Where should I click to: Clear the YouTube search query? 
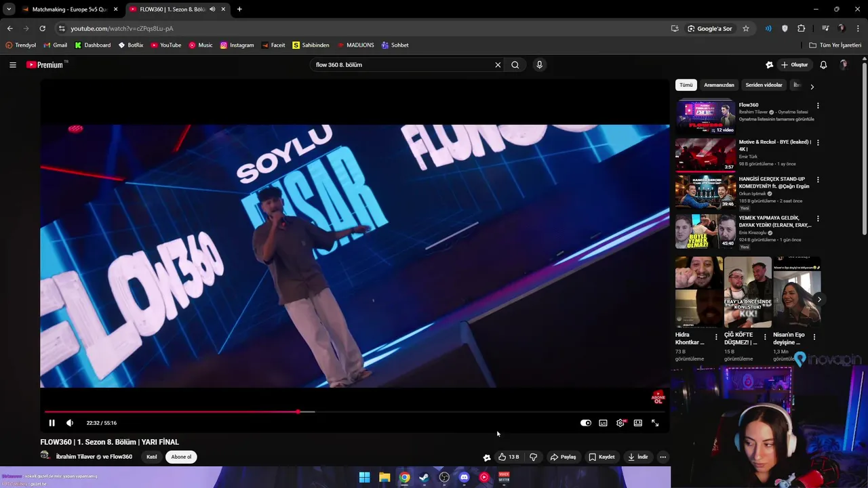[x=498, y=65]
